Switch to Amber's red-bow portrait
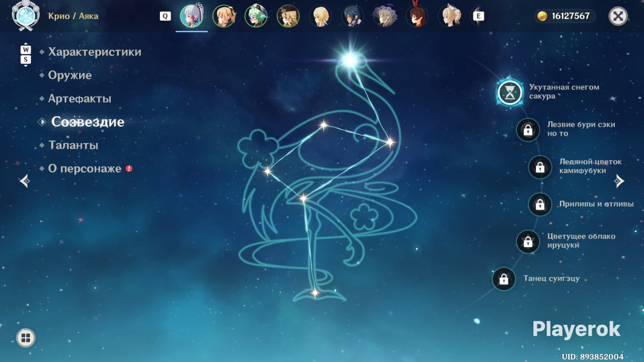 pos(417,16)
